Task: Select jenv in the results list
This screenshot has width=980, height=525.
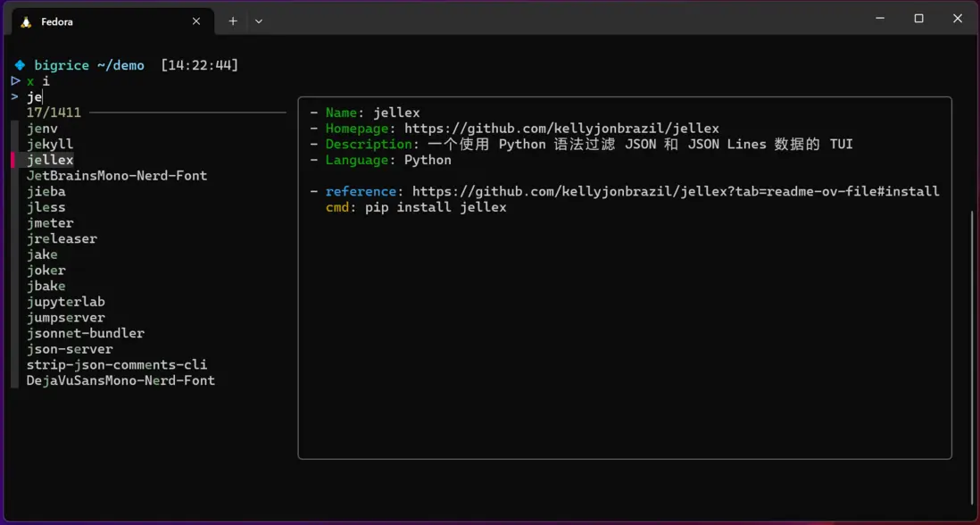Action: coord(42,129)
